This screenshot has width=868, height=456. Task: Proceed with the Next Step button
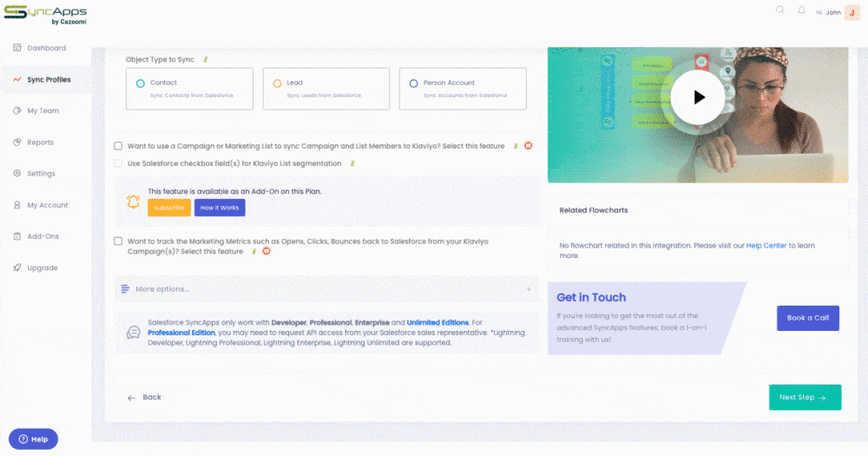click(805, 397)
